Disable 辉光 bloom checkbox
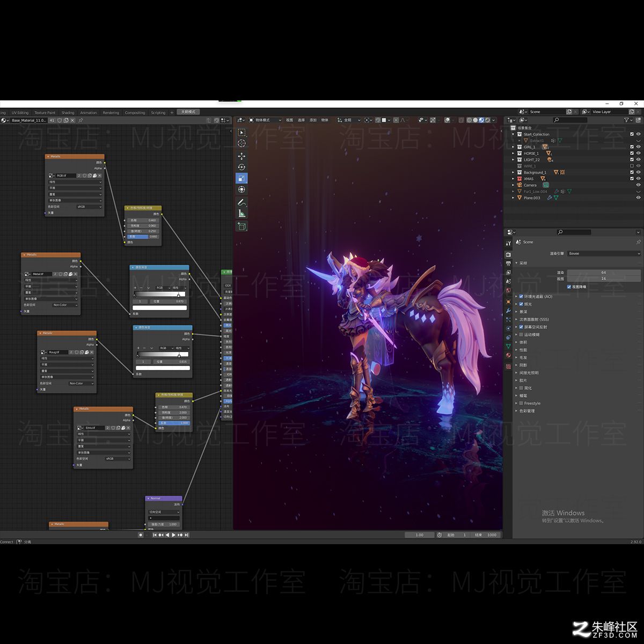This screenshot has height=644, width=644. (x=521, y=304)
